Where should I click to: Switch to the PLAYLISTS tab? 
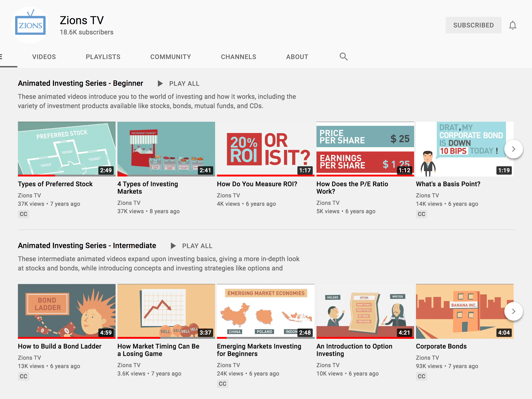[103, 57]
